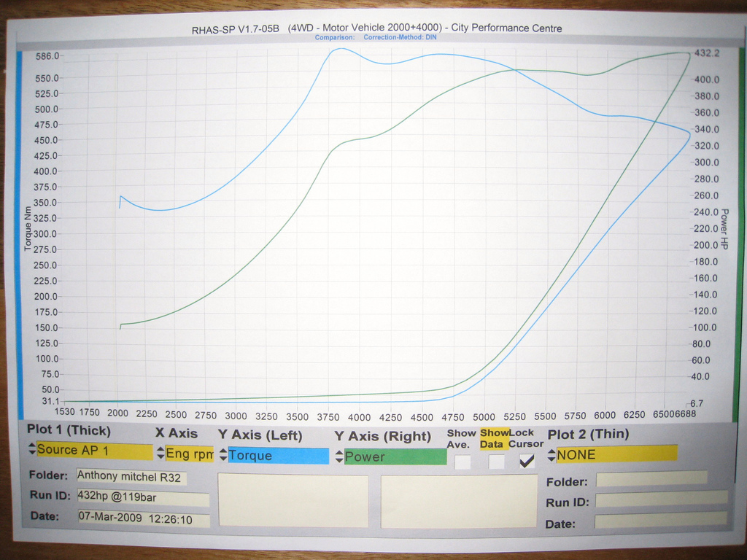Toggle the Show Ave. checkbox
The height and width of the screenshot is (560, 747).
pos(462,462)
